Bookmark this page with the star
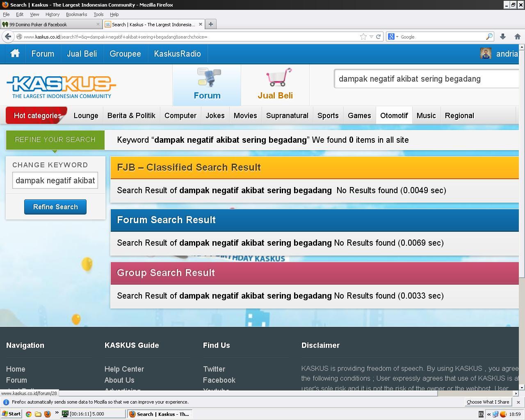 (363, 37)
